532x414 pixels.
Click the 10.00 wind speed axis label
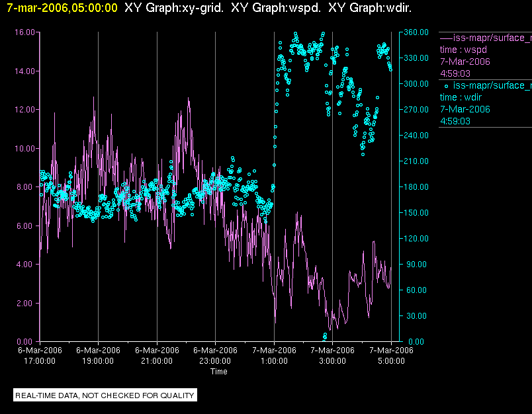click(x=24, y=149)
